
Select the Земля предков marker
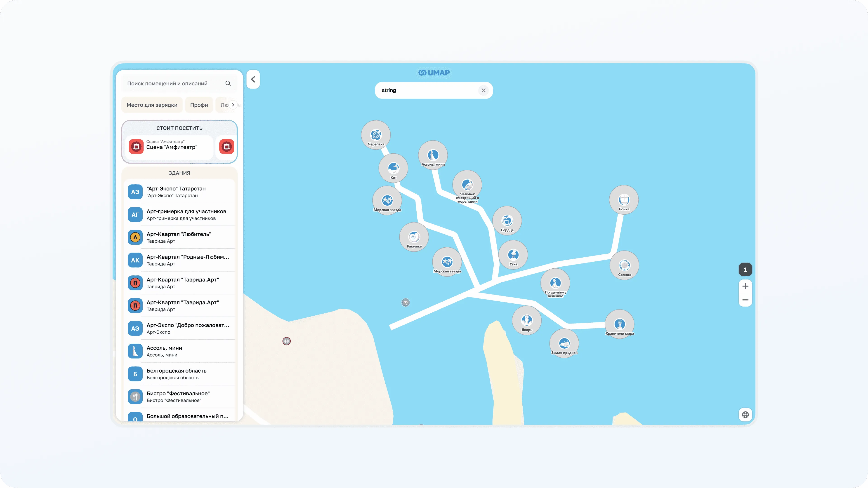[x=564, y=343]
